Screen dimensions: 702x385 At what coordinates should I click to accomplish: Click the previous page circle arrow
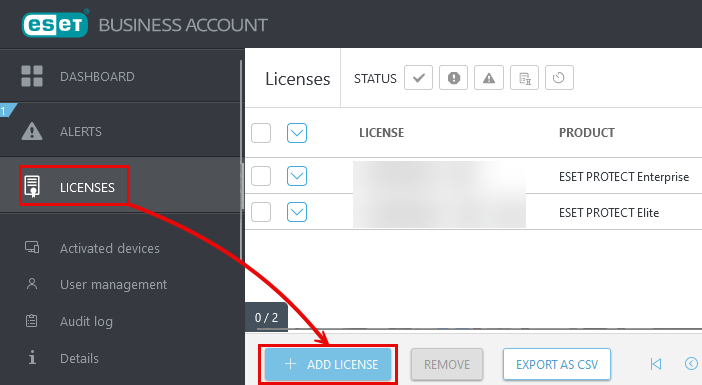pyautogui.click(x=691, y=364)
